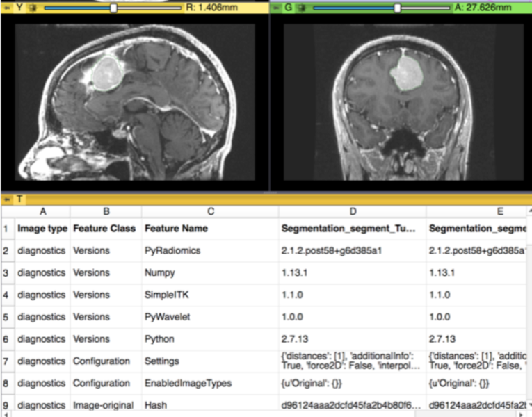Click the pin icon in yellow slice bar

click(x=6, y=8)
